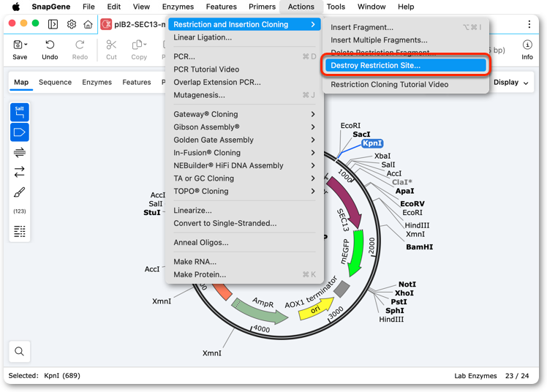Click Lab Enzymes in status bar
Screen dimensions: 547x392
tap(475, 376)
